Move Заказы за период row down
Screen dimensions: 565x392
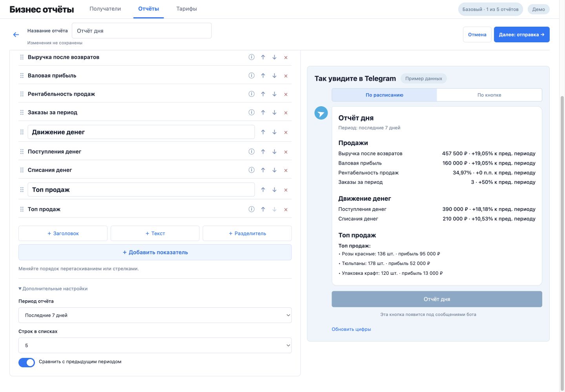tap(274, 113)
